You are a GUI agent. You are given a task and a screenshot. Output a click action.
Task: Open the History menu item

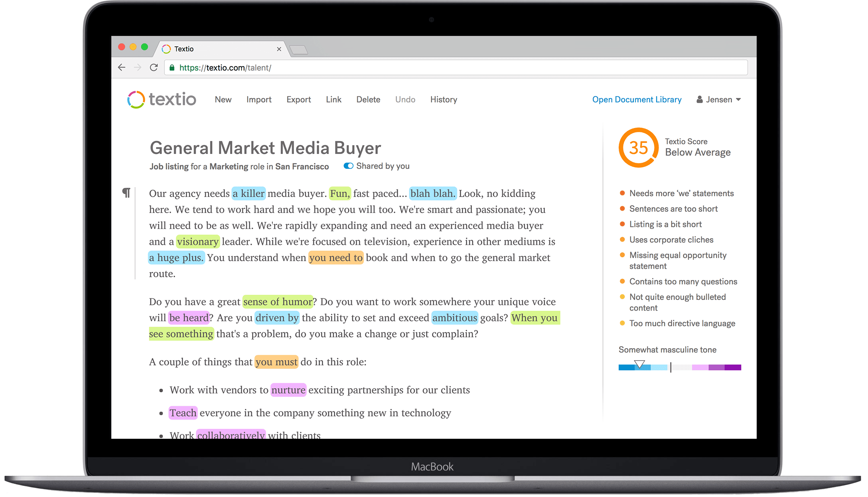(x=444, y=100)
